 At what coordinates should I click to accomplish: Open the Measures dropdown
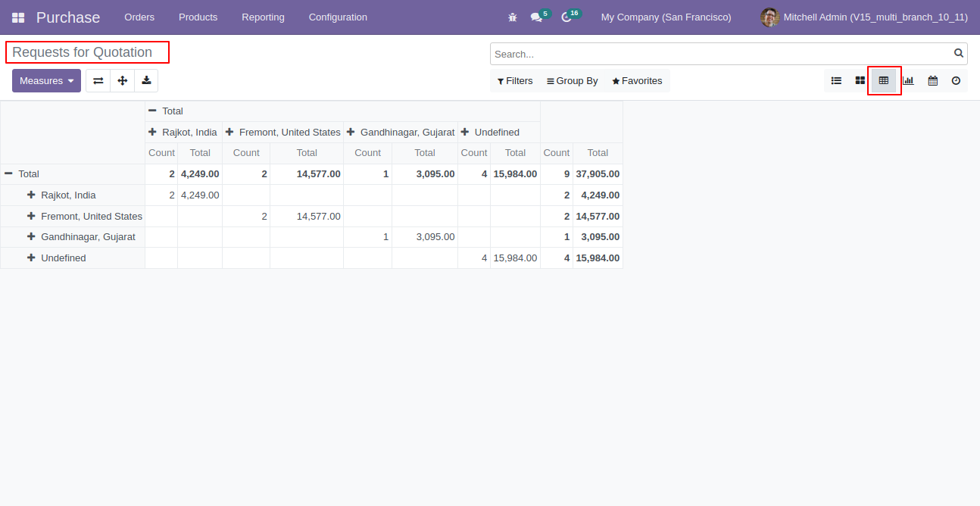point(46,81)
